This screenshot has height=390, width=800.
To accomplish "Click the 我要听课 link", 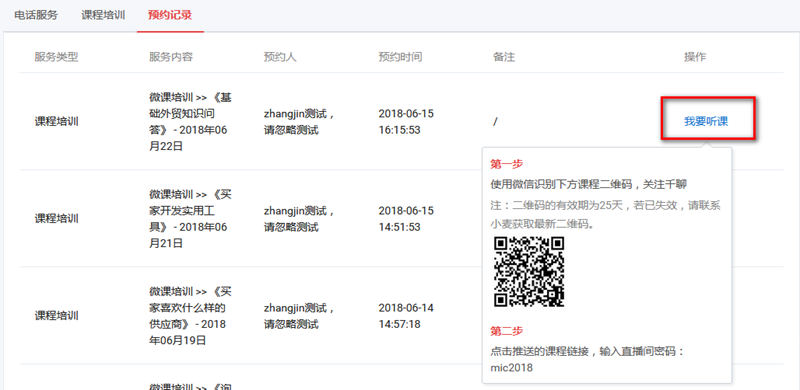I will pyautogui.click(x=706, y=121).
